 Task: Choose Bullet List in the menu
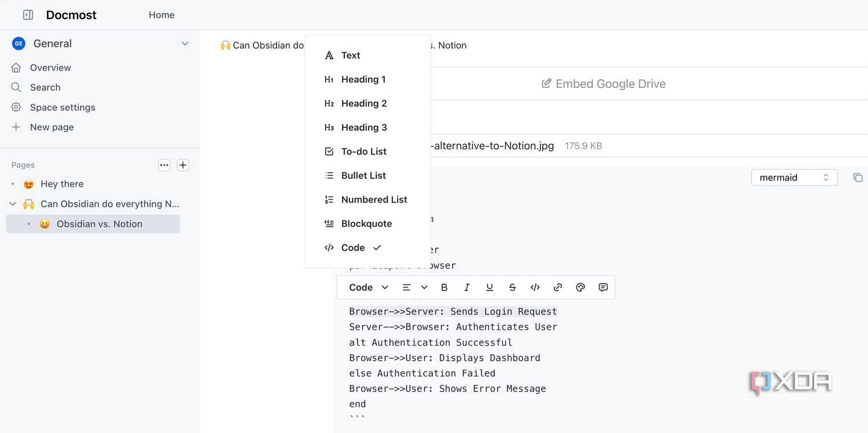click(x=367, y=175)
